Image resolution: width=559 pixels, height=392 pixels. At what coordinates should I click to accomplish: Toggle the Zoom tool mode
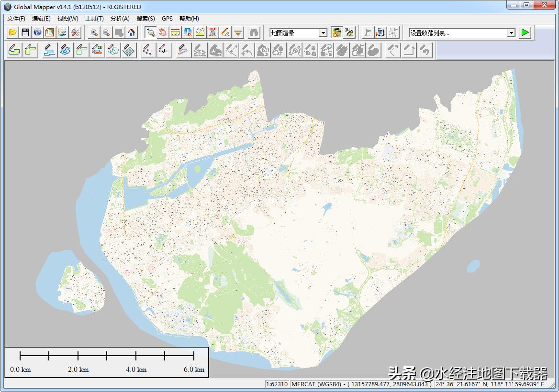150,33
